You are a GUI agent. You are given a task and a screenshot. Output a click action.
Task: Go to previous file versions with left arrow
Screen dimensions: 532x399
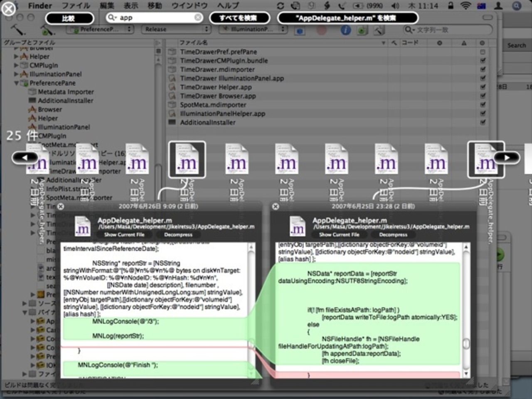pyautogui.click(x=25, y=158)
